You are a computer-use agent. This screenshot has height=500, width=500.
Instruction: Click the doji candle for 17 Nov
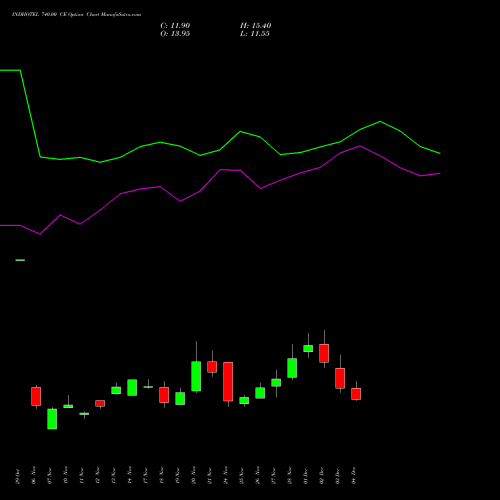point(148,387)
